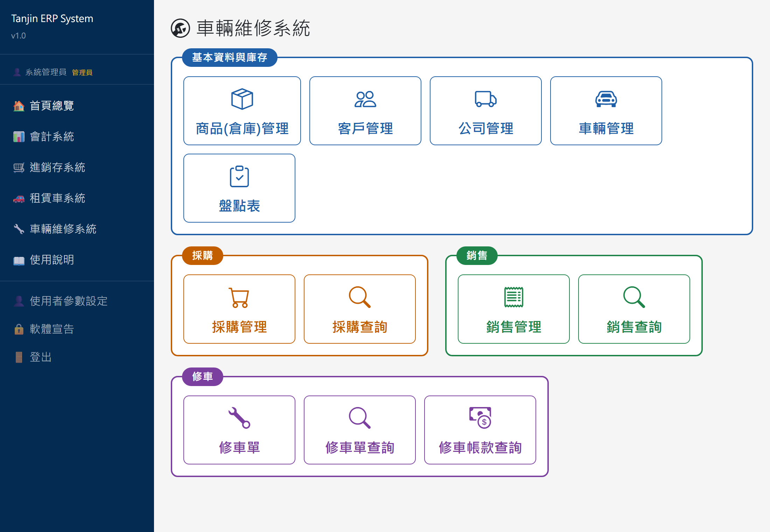Click the 銷售管理 receipt icon
Image resolution: width=770 pixels, height=532 pixels.
[x=514, y=297]
